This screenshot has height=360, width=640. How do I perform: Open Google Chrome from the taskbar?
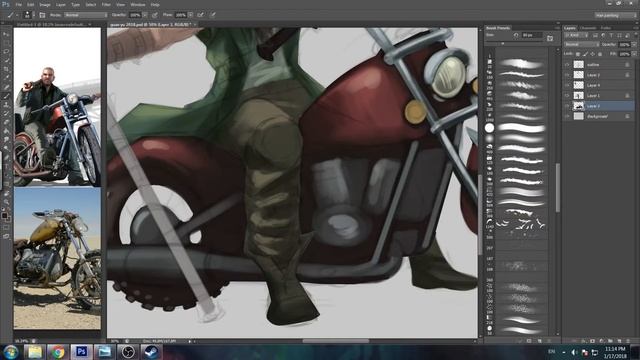pyautogui.click(x=58, y=351)
